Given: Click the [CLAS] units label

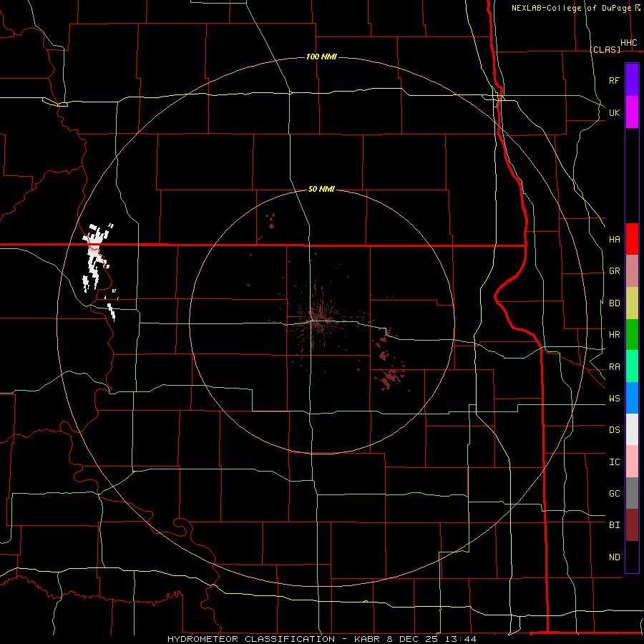Looking at the screenshot, I should coord(605,49).
